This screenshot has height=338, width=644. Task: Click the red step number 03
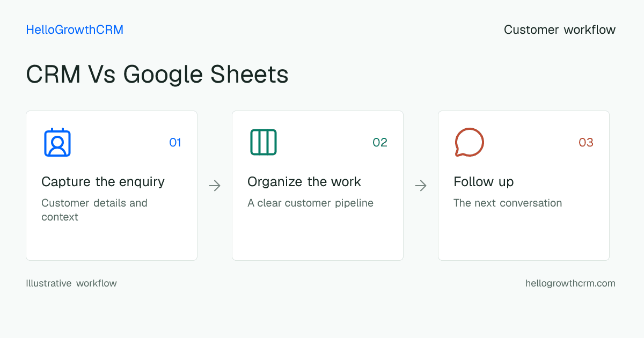click(x=586, y=142)
